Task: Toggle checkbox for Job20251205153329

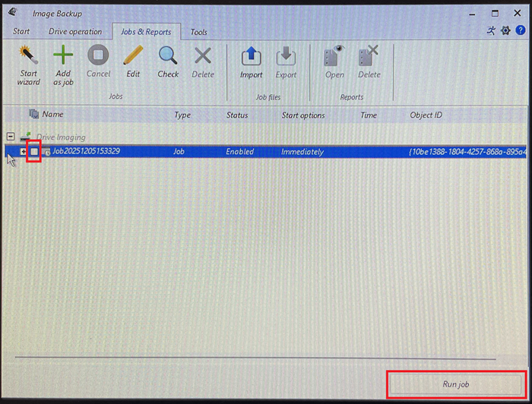Action: tap(34, 152)
